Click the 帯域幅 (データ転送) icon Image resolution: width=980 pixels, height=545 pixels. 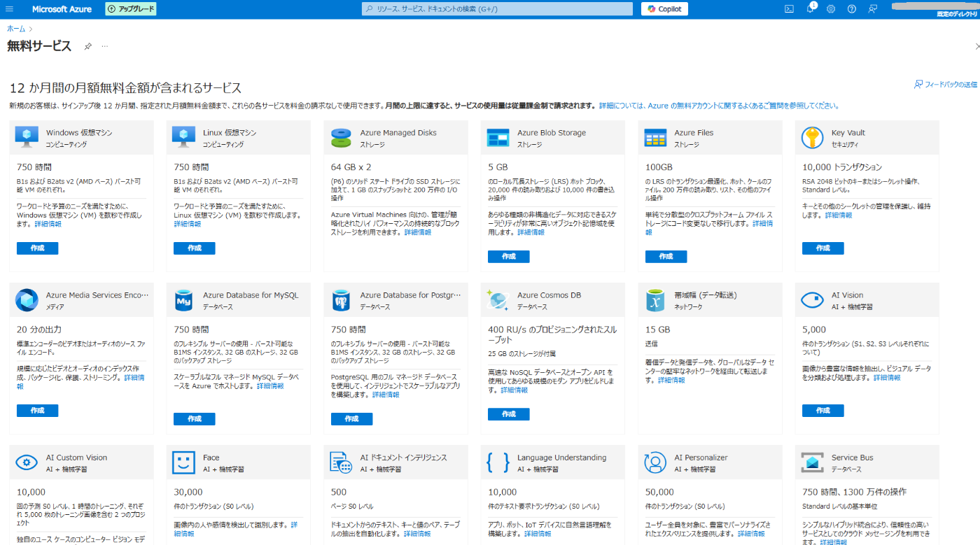655,300
